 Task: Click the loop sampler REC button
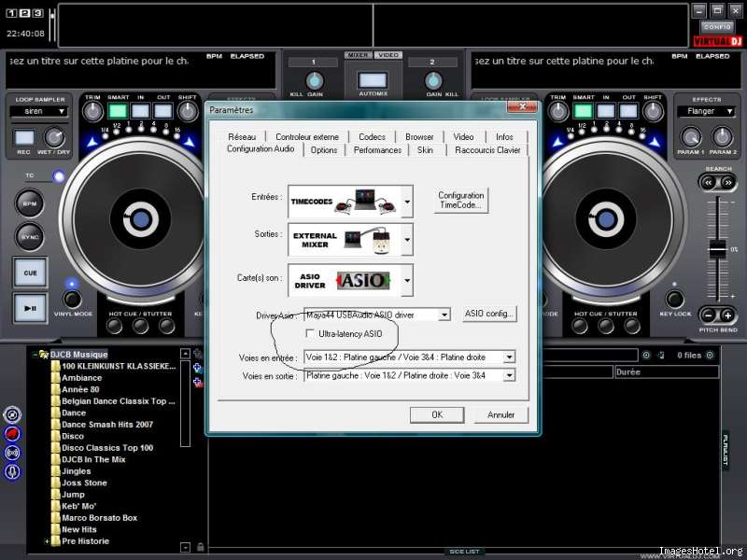[24, 137]
